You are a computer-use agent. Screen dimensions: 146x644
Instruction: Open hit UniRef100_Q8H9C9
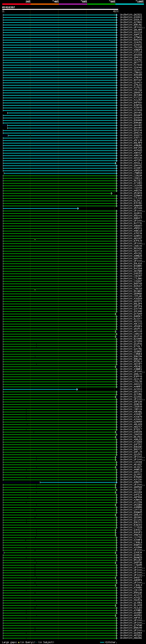[x=131, y=93]
